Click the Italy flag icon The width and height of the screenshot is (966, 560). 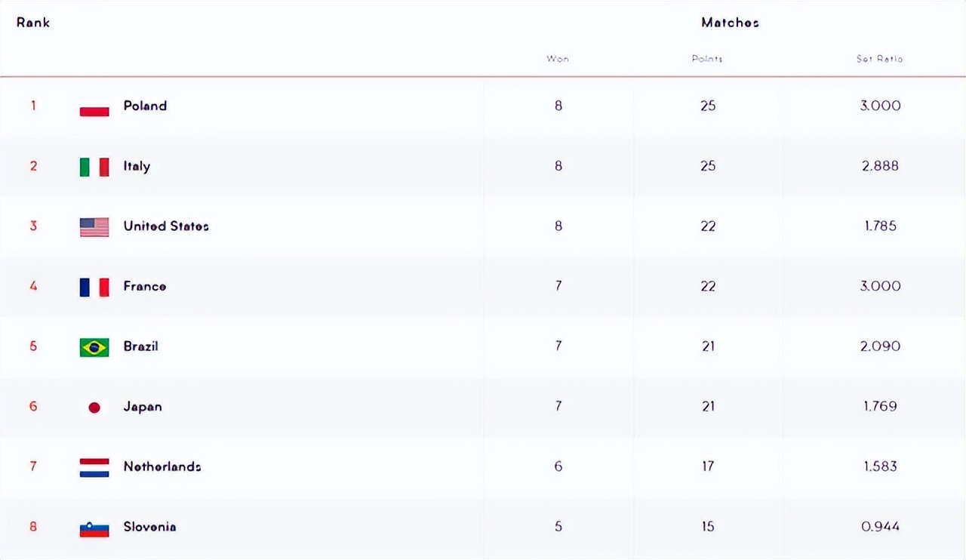[94, 167]
